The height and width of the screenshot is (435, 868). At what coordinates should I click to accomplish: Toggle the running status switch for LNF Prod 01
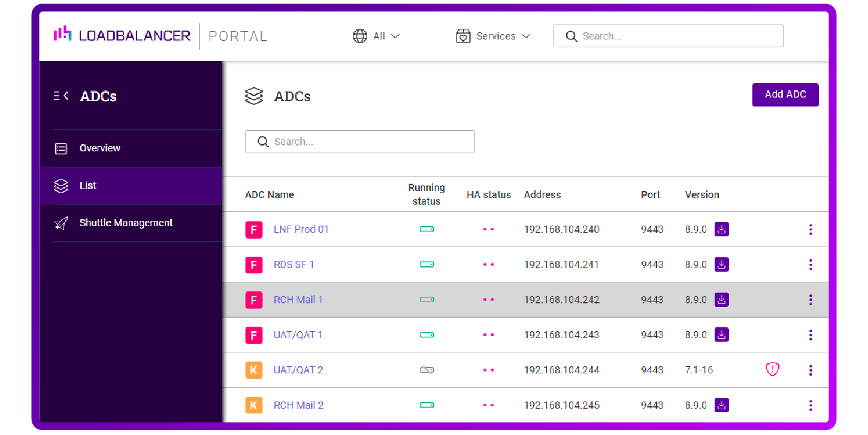427,229
